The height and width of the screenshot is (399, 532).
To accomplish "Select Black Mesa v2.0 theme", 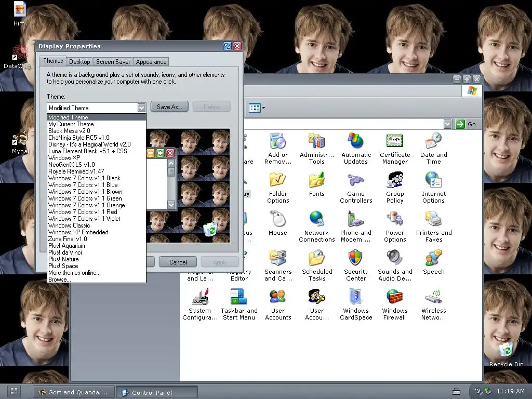I will click(x=96, y=131).
